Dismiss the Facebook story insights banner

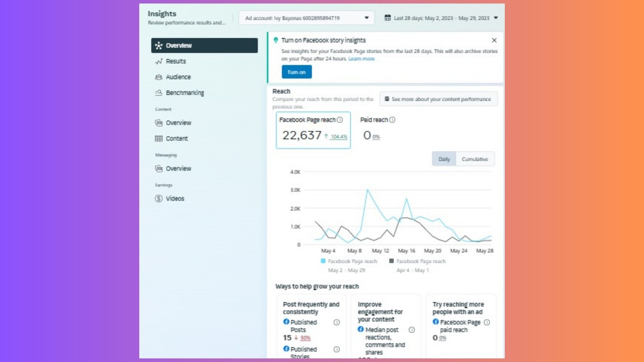point(494,41)
